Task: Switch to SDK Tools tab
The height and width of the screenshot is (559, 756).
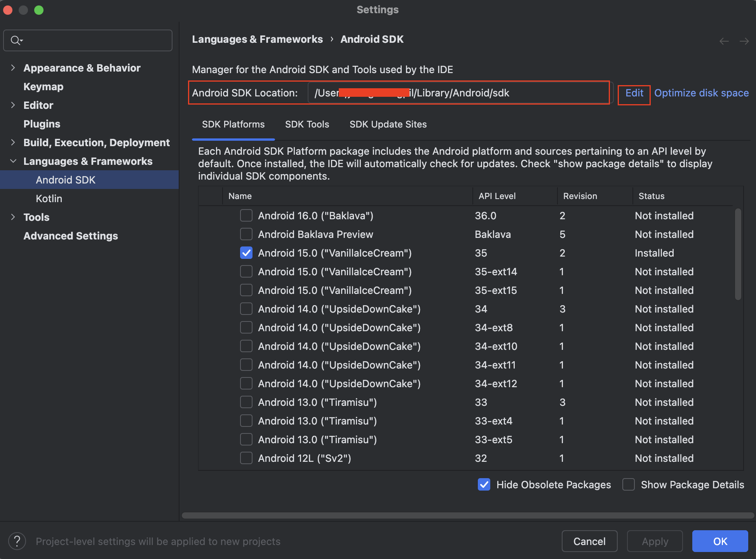Action: coord(307,124)
